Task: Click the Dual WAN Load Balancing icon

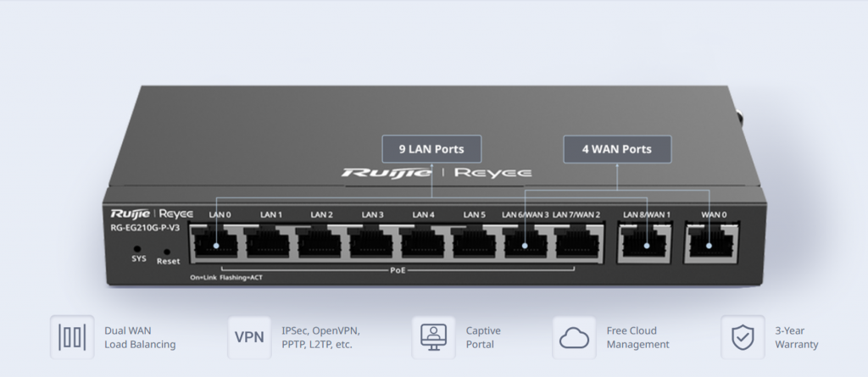Action: (x=71, y=337)
